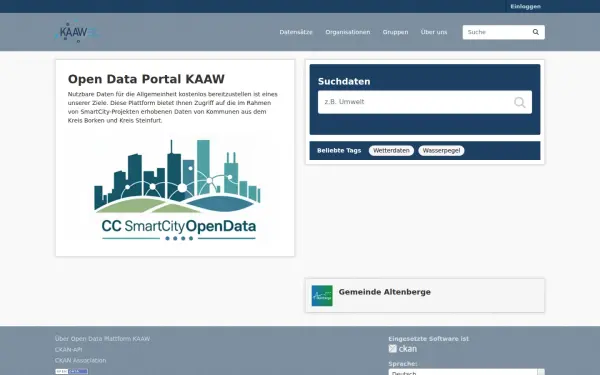Click the CKAN logo in footer
The image size is (600, 375).
click(x=403, y=349)
